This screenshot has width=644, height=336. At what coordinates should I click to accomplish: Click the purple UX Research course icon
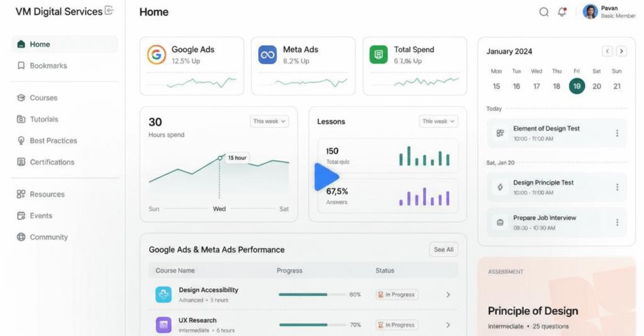click(164, 325)
